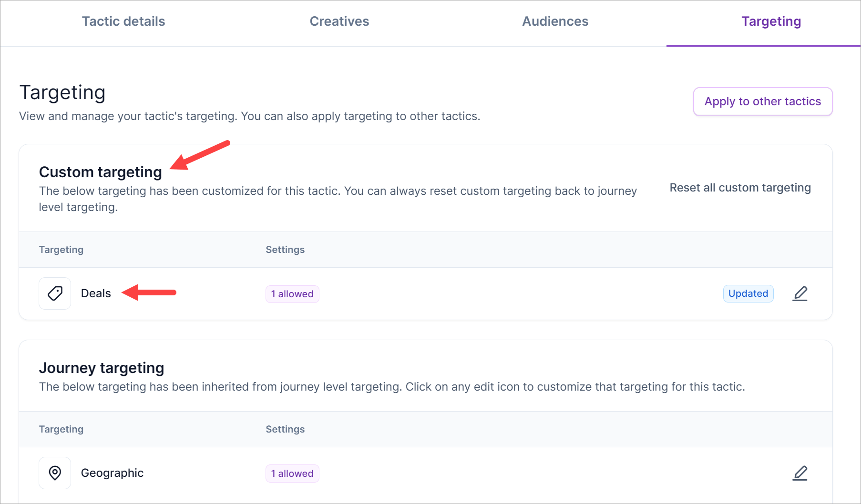
Task: Click the Geographic location pin icon
Action: [x=55, y=473]
